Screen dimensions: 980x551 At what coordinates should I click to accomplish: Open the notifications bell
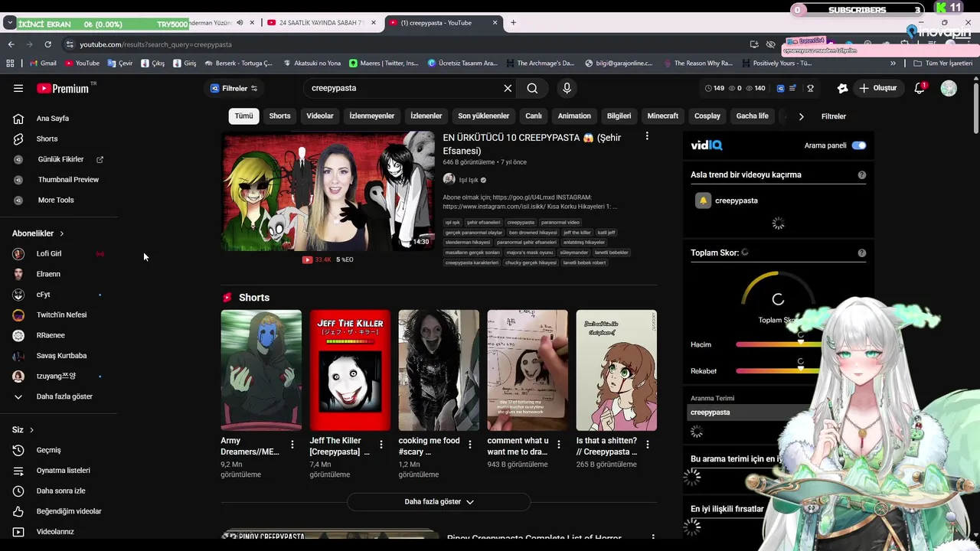tap(920, 88)
